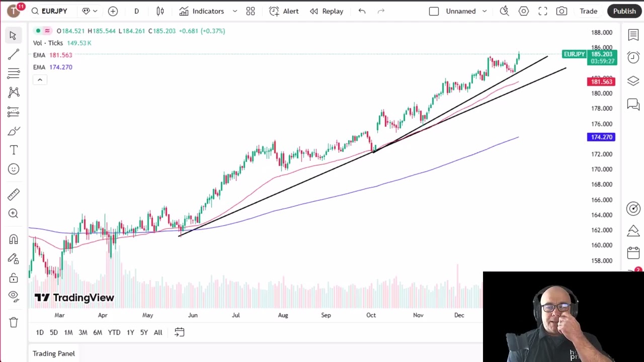Enter fullscreen mode
This screenshot has height=362, width=644.
click(542, 11)
